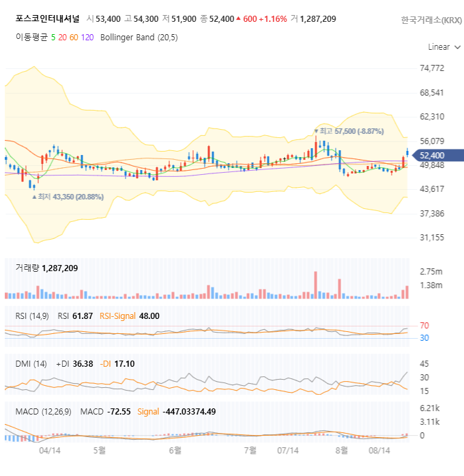This screenshot has height=476, width=464.
Task: Click the +1.16% change percentage
Action: coord(273,19)
